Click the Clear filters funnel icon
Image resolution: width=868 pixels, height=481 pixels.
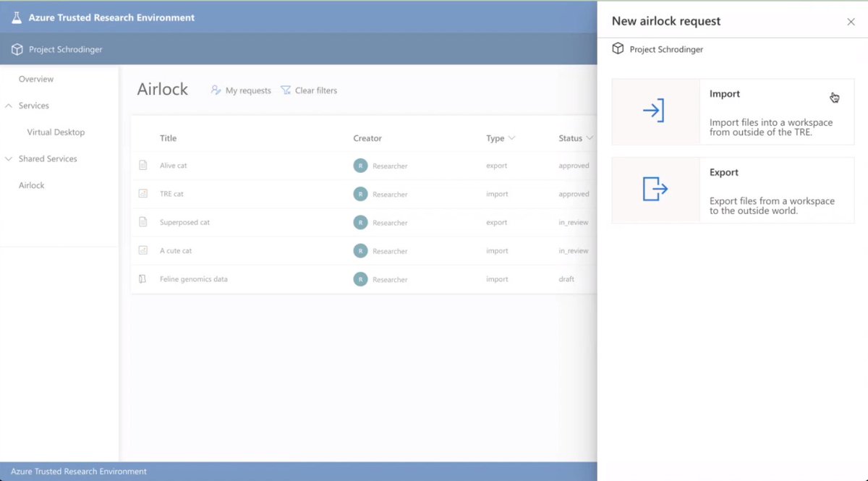click(x=286, y=90)
